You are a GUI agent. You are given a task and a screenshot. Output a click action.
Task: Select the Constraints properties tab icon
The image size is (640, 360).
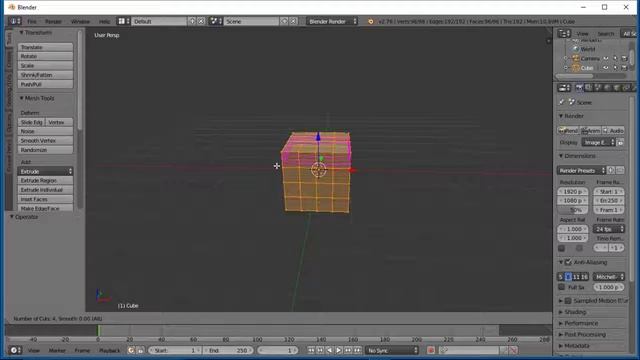(626, 88)
